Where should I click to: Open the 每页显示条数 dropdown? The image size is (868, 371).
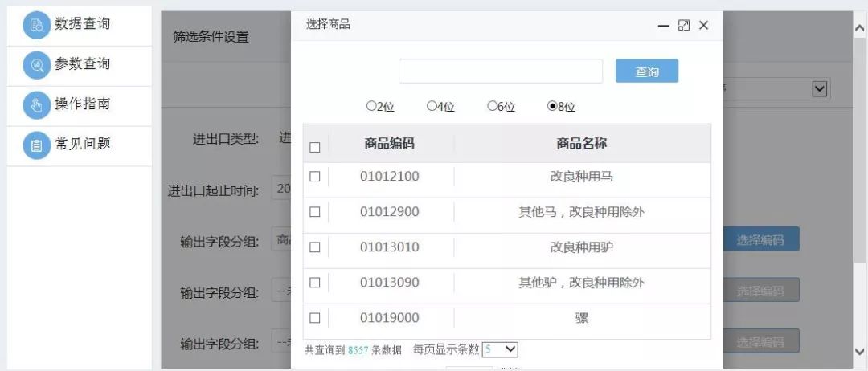point(500,349)
